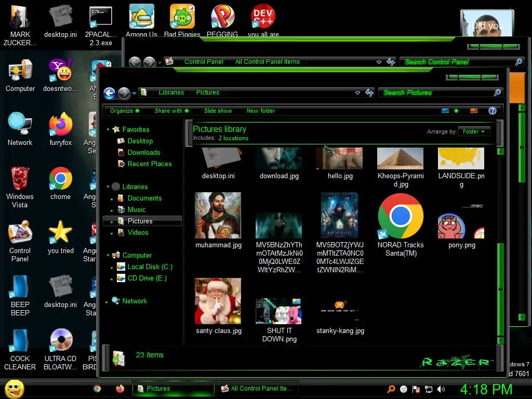
Task: Launch Firefox from the taskbar
Action: [x=120, y=389]
